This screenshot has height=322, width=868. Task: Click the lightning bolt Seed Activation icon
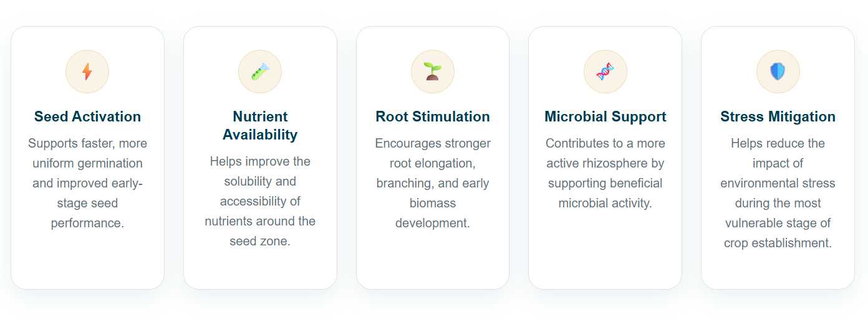point(87,72)
